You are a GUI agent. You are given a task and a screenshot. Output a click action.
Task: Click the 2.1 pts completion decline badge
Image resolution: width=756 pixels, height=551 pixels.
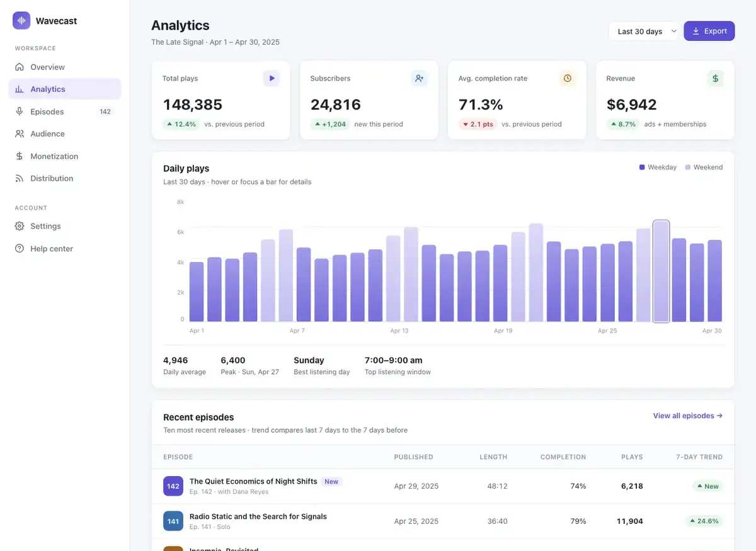[x=478, y=124]
